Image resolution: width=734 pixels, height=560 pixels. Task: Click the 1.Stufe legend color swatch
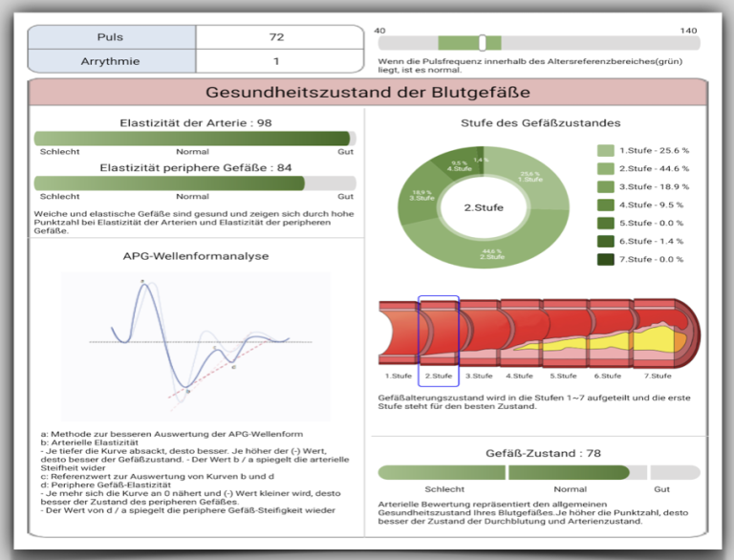(606, 151)
